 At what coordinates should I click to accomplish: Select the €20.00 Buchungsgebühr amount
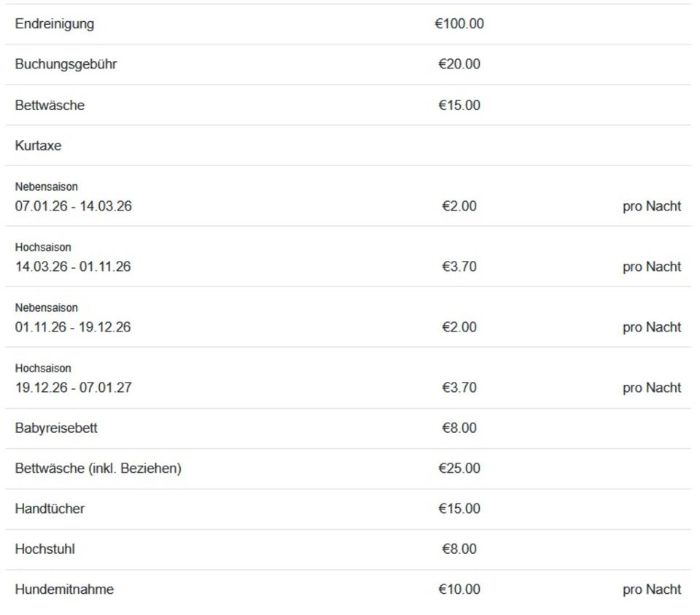pos(459,64)
